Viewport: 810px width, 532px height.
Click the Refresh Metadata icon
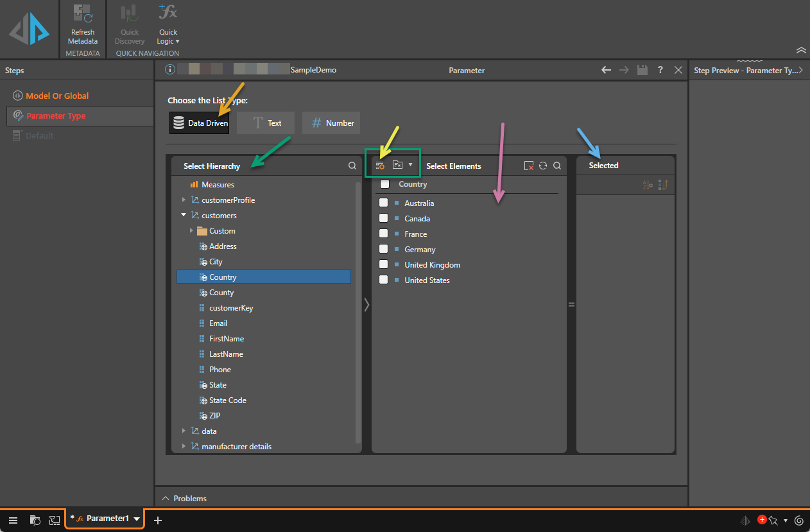[x=82, y=14]
